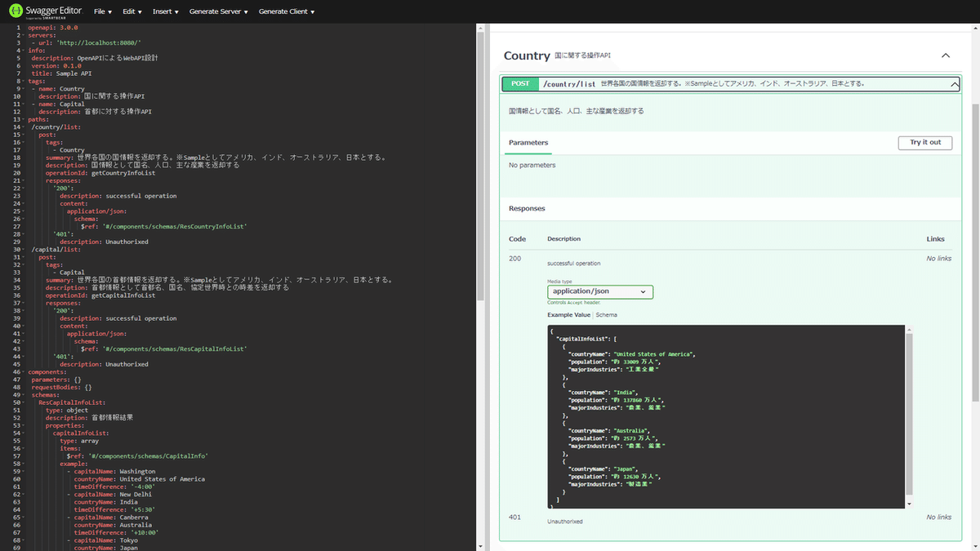
Task: Click 'operationId: getCapitalInfoList' line
Action: pos(100,295)
